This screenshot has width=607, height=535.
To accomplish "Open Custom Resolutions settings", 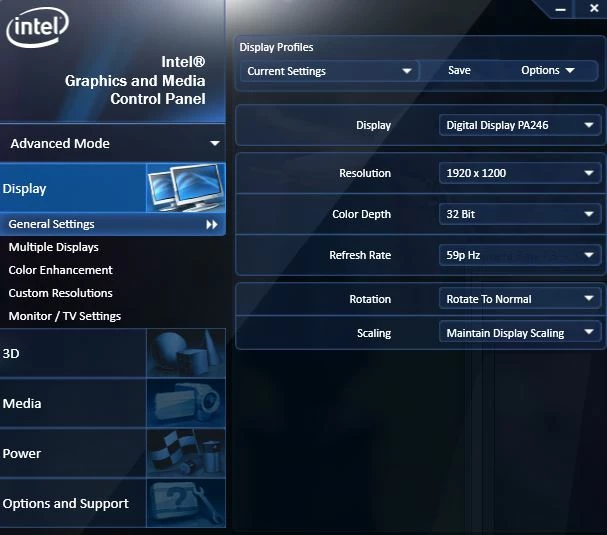I will coord(60,293).
